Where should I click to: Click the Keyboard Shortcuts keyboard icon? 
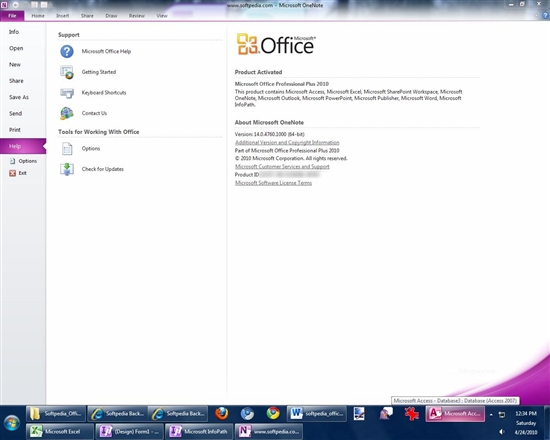pyautogui.click(x=67, y=93)
